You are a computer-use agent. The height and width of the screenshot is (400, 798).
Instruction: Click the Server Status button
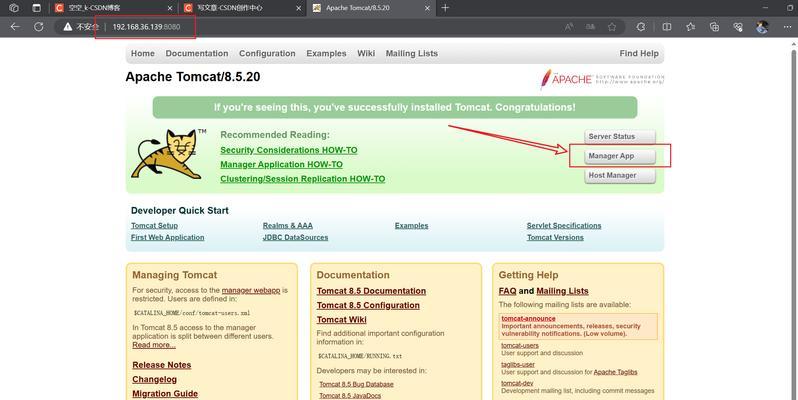pyautogui.click(x=620, y=136)
